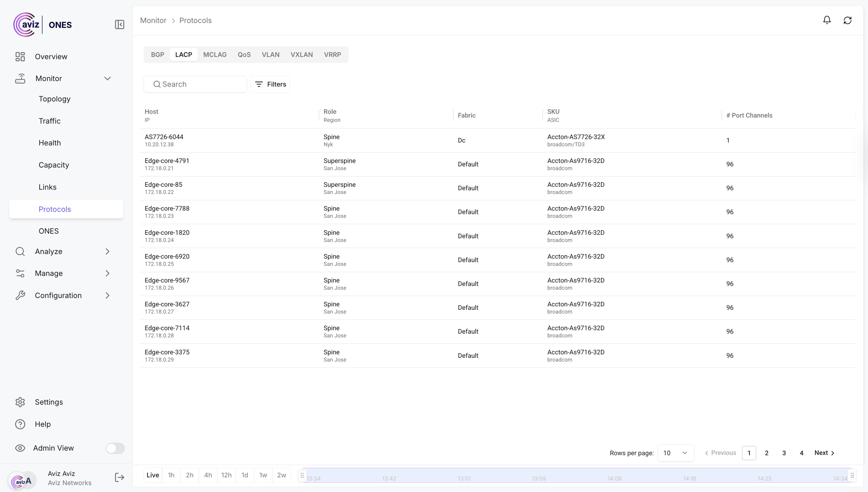
Task: Open Rows per page dropdown
Action: 675,453
